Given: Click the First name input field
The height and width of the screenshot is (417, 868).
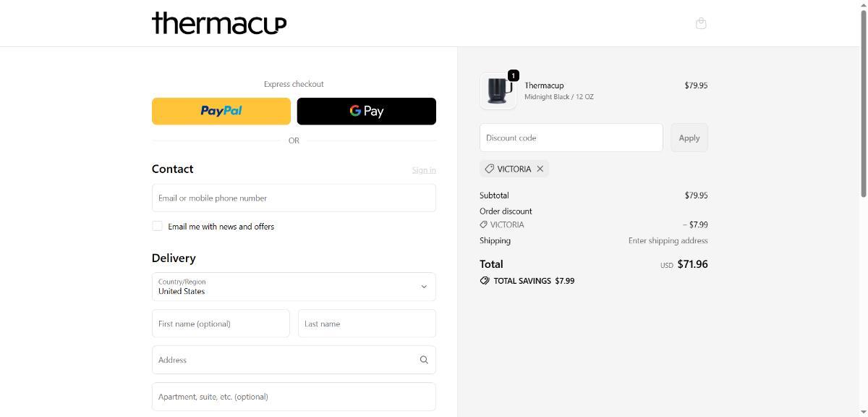Looking at the screenshot, I should point(221,324).
